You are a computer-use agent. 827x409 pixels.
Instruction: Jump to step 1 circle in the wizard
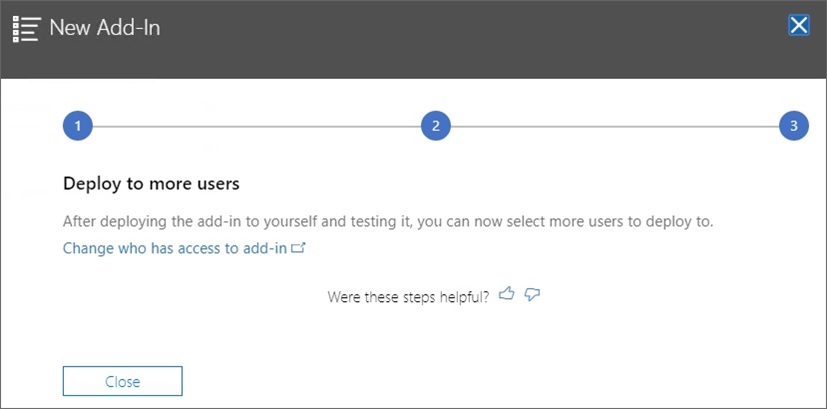point(77,126)
